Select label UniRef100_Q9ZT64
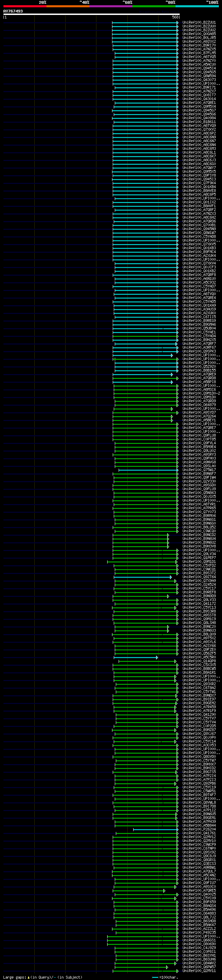Viewport: 222px width, 980px height. pos(199,577)
